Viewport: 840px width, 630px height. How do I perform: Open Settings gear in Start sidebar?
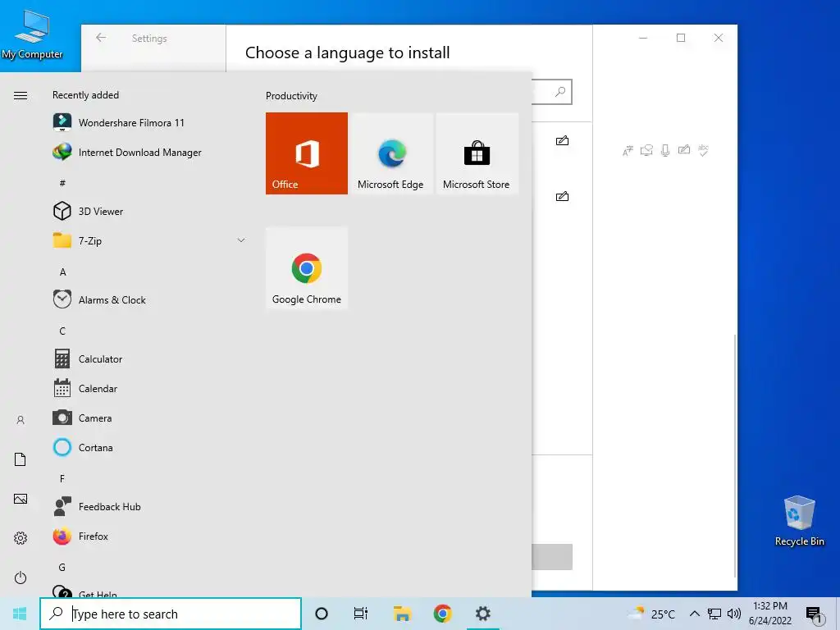[21, 538]
